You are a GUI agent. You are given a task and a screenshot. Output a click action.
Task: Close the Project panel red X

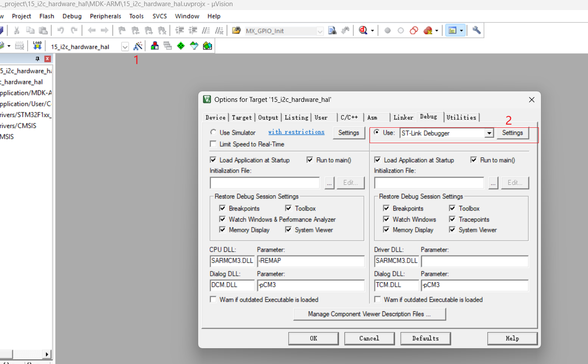click(47, 59)
